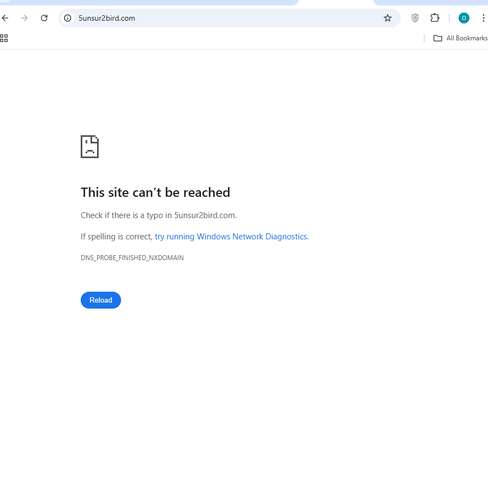The height and width of the screenshot is (500, 488).
Task: View site information icon in address bar
Action: (x=68, y=18)
